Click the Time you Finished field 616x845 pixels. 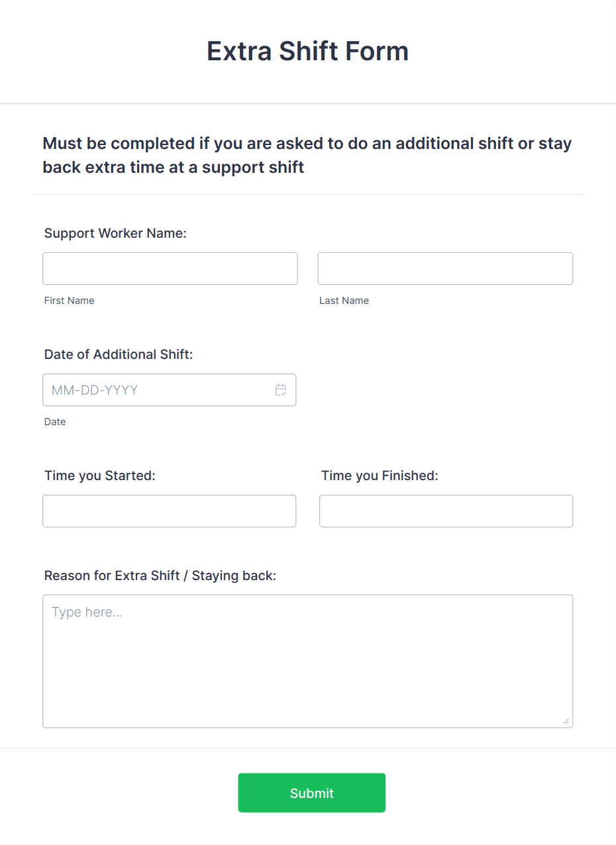click(x=445, y=511)
